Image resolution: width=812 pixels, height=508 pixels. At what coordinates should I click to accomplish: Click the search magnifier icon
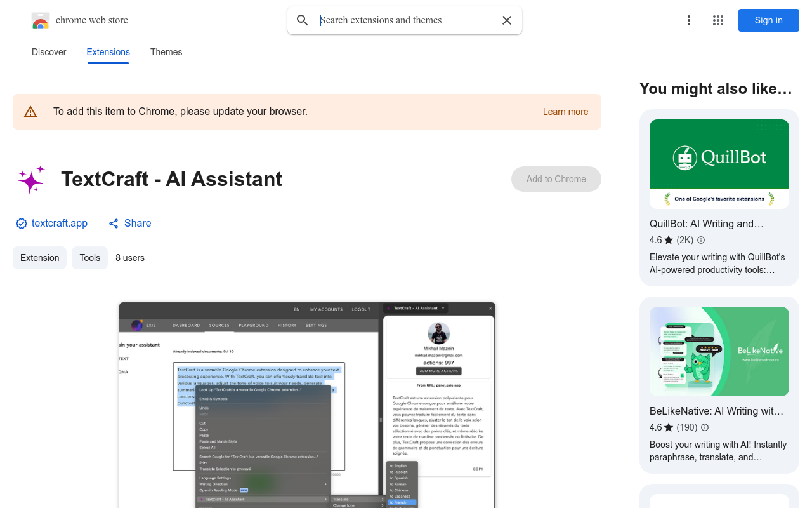(x=303, y=20)
